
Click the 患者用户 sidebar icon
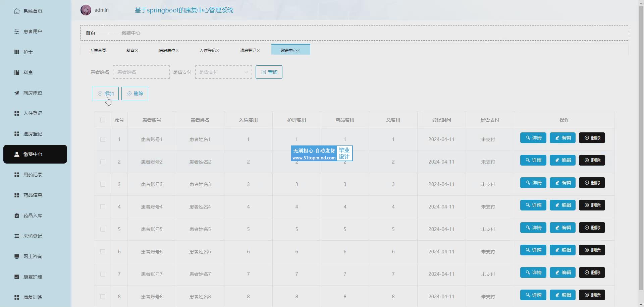click(17, 32)
